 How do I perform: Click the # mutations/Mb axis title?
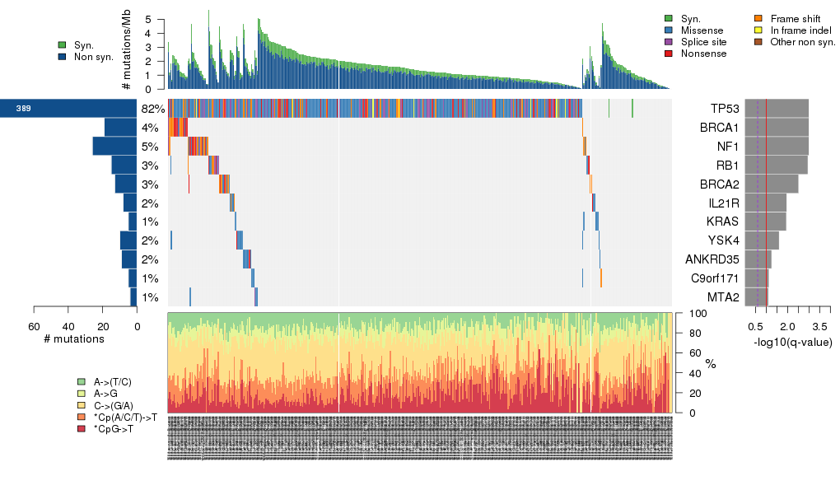(126, 53)
